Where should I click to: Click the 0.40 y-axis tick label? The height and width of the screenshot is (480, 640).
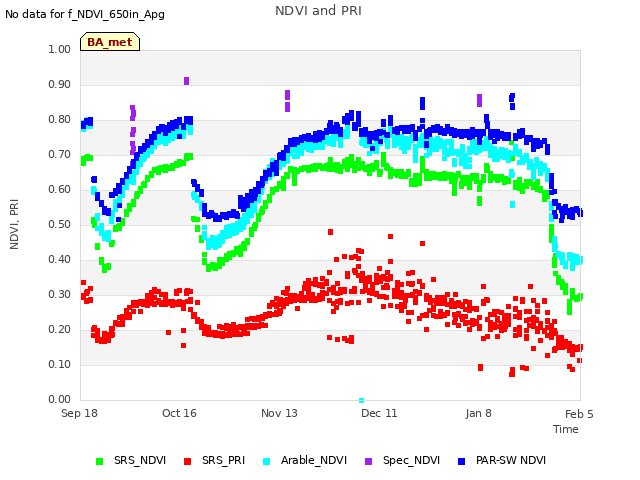[60, 260]
